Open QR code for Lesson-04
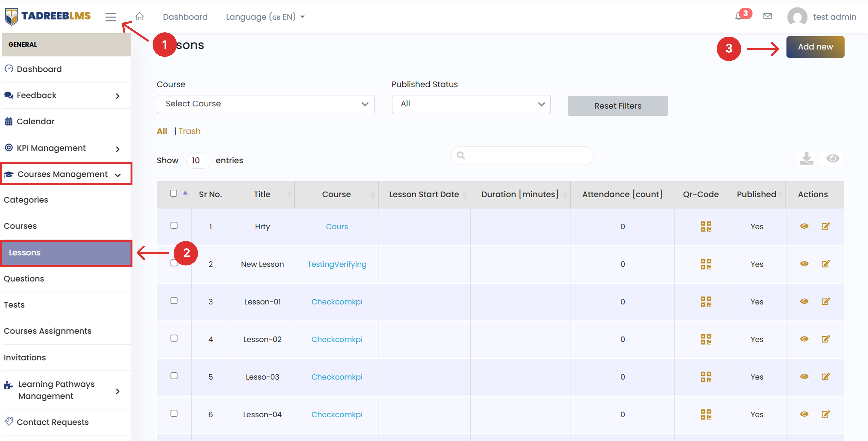Image resolution: width=868 pixels, height=441 pixels. (x=706, y=414)
